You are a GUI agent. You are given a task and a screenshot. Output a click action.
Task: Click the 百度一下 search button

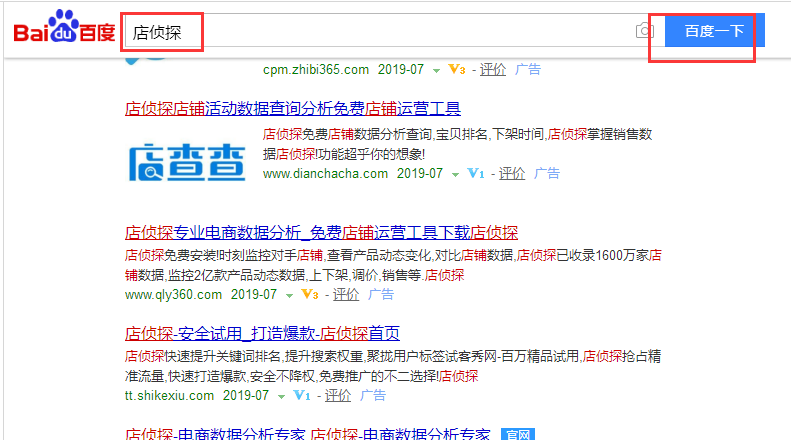[x=714, y=31]
